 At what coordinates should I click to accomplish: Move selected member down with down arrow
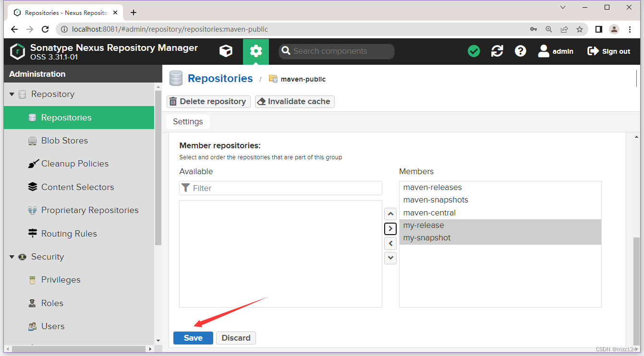(390, 258)
